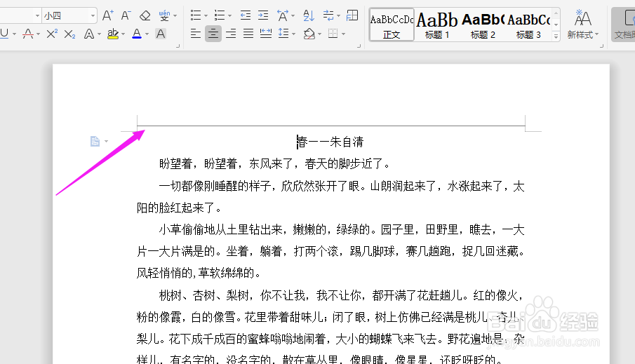Decrease font size with A- button
Viewport: 635px width, 364px height.
pyautogui.click(x=126, y=16)
